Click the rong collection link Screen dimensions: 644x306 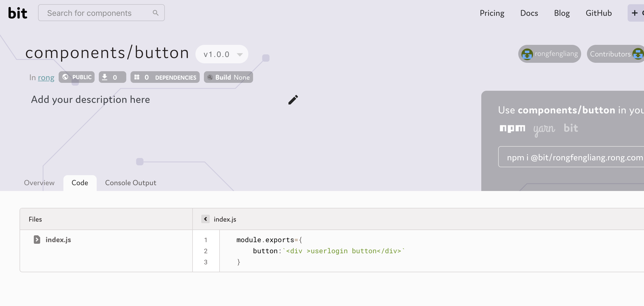pos(46,77)
